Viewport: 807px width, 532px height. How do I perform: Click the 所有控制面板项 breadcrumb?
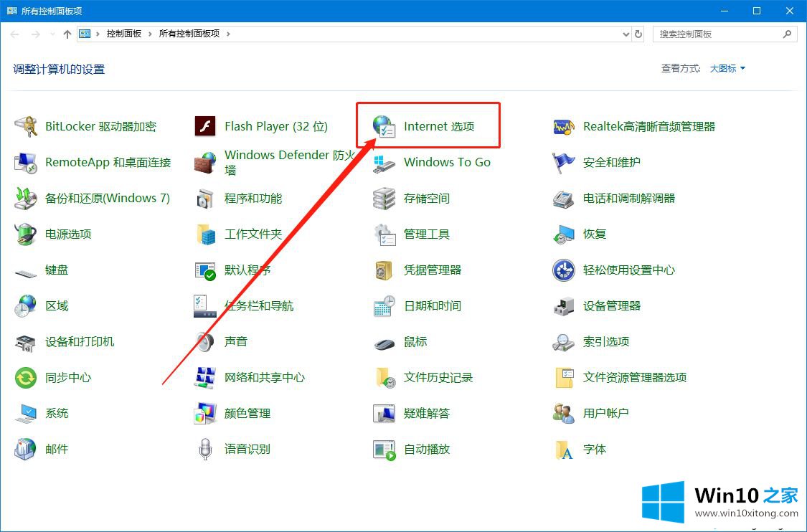pos(189,34)
